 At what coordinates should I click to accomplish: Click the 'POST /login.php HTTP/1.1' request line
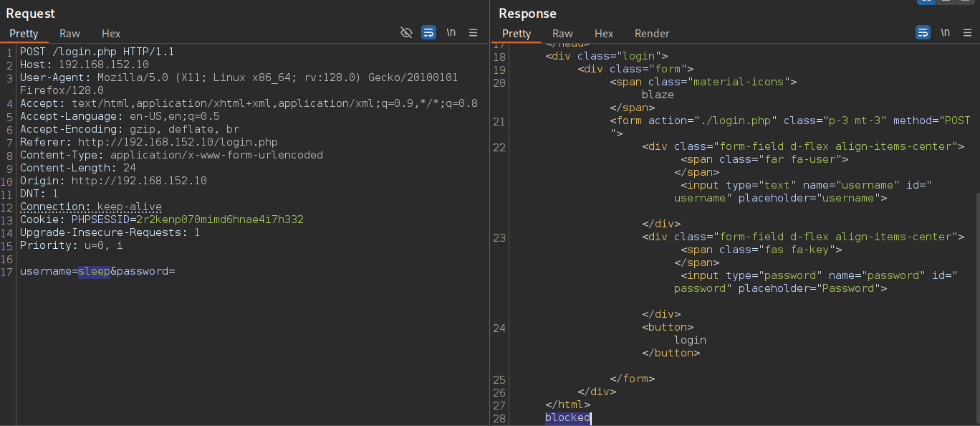click(97, 52)
